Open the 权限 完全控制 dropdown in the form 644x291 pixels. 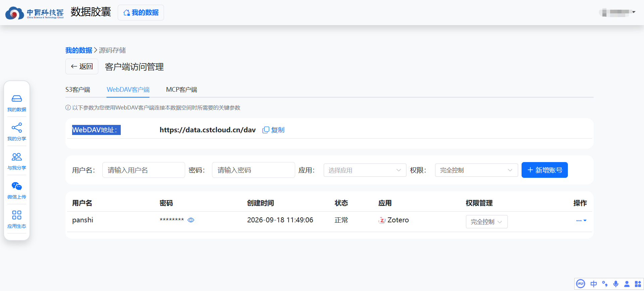click(x=476, y=170)
